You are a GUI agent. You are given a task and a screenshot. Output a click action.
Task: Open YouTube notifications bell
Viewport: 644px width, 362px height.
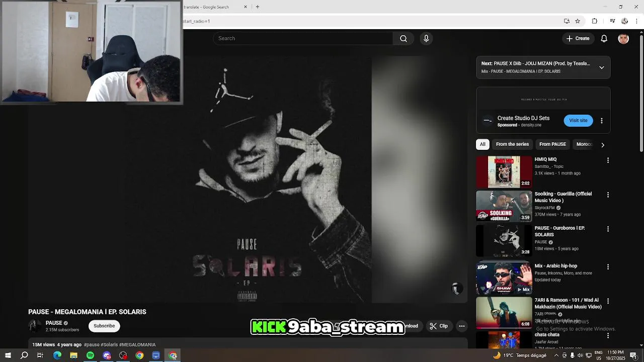coord(604,39)
